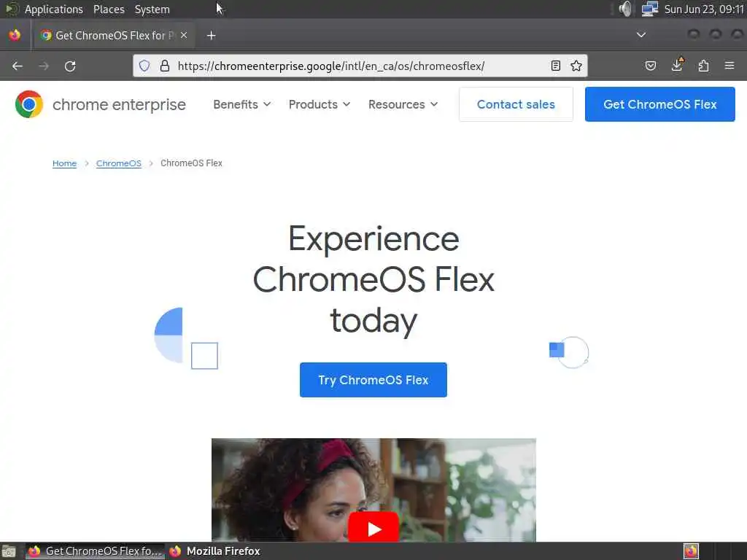Open the Places menu

click(x=109, y=9)
